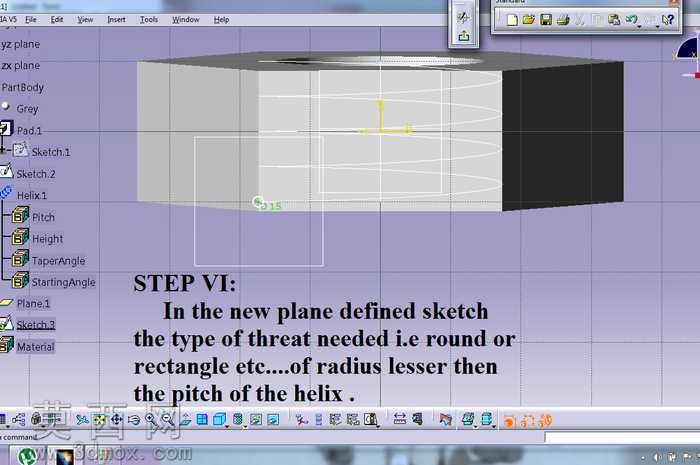Click the Measure Between icon
This screenshot has width=700, height=465.
(400, 419)
